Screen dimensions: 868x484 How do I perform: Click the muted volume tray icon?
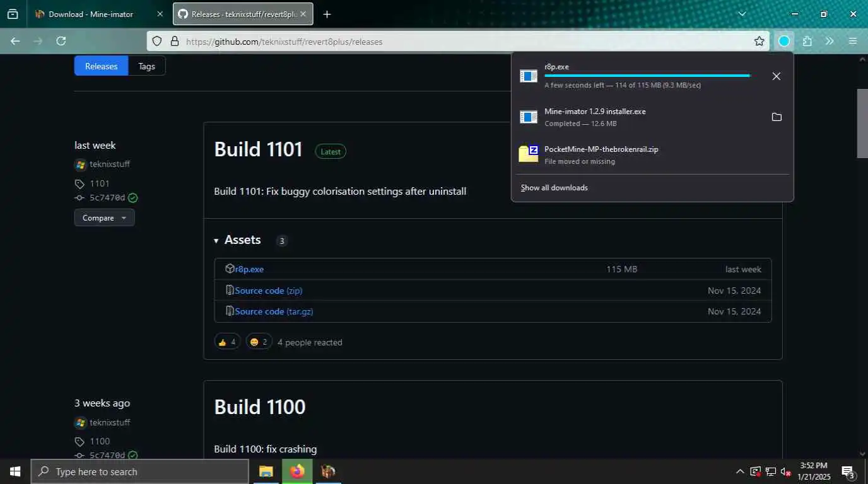pyautogui.click(x=786, y=471)
